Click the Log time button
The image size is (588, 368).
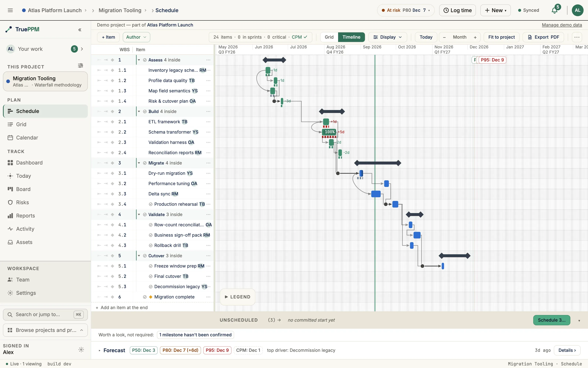click(x=457, y=10)
